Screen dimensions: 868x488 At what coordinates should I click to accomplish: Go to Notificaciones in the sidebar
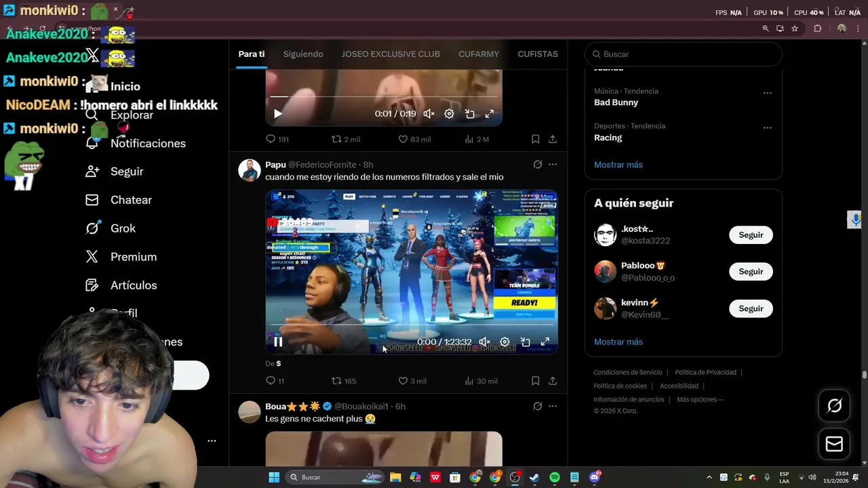pyautogui.click(x=136, y=143)
